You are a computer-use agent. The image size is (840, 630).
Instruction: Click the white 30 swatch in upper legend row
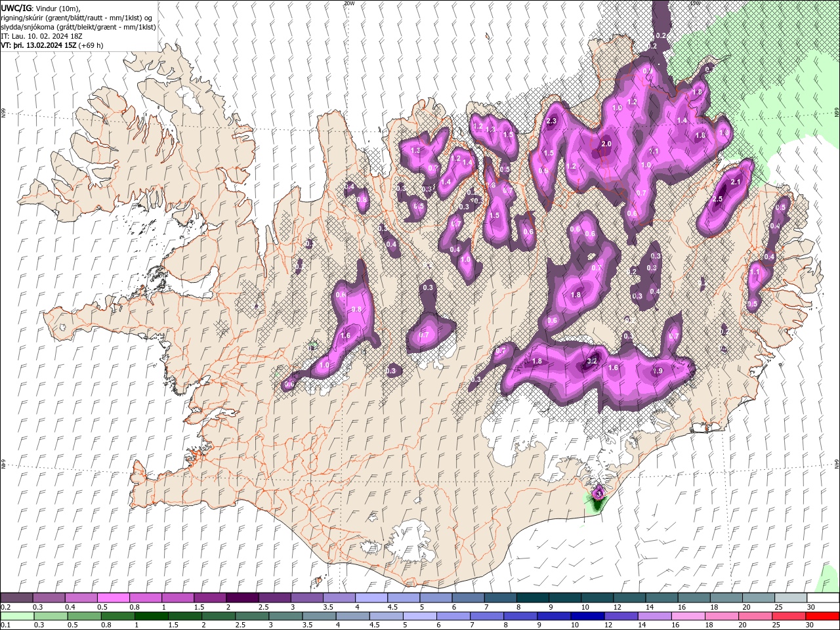click(823, 598)
